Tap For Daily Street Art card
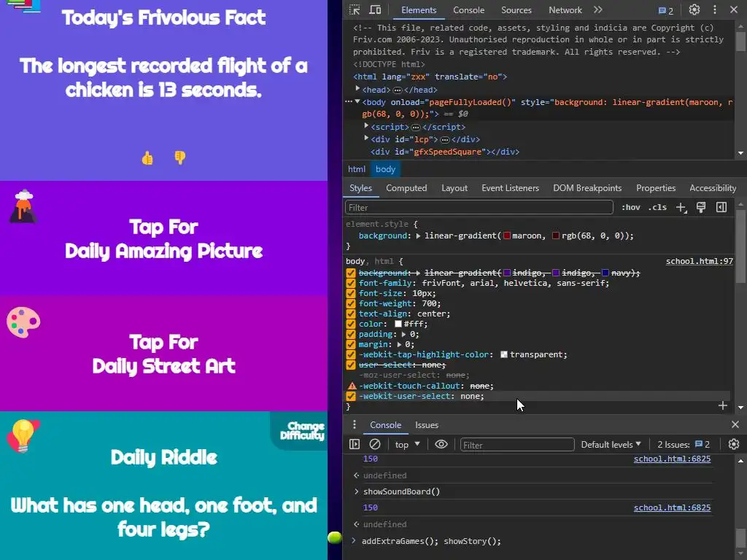747x560 pixels. [x=163, y=354]
